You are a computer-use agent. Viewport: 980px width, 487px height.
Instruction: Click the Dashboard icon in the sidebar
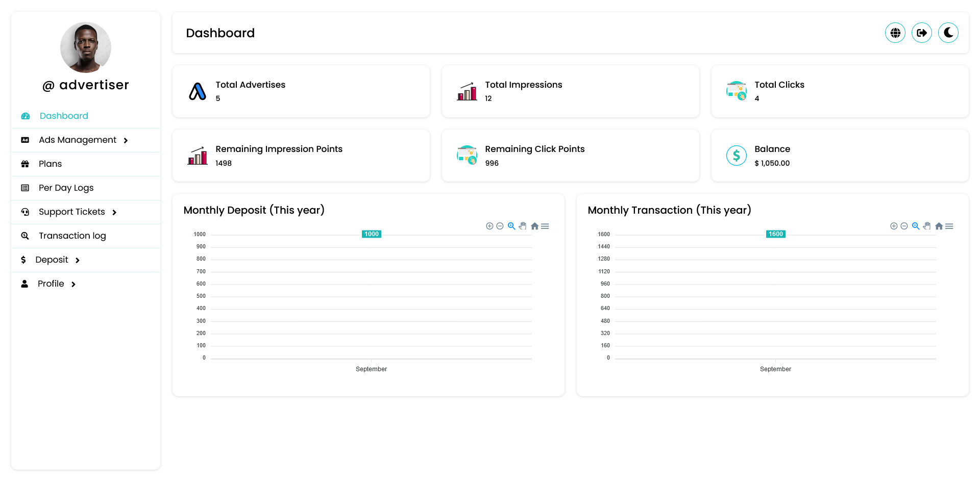tap(26, 116)
